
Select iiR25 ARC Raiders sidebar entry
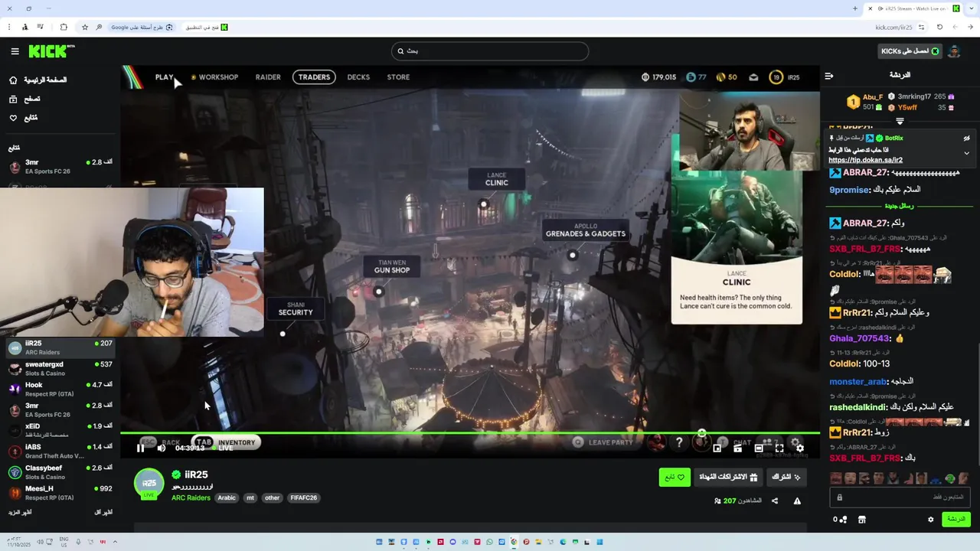60,347
